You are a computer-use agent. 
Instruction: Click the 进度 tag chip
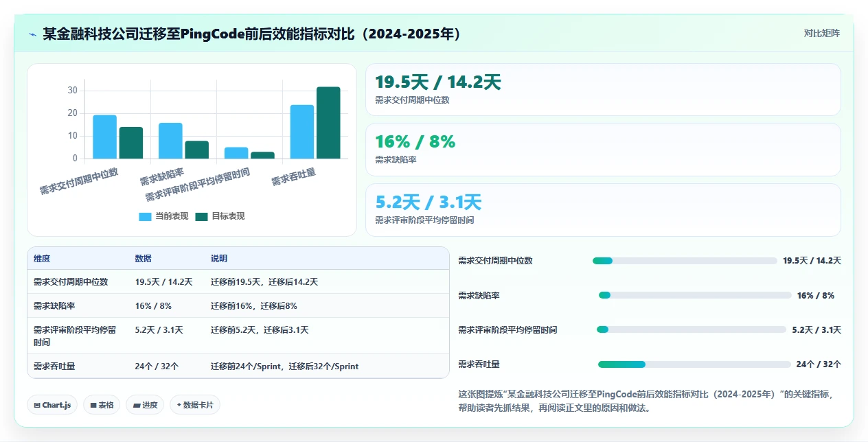[x=145, y=405]
